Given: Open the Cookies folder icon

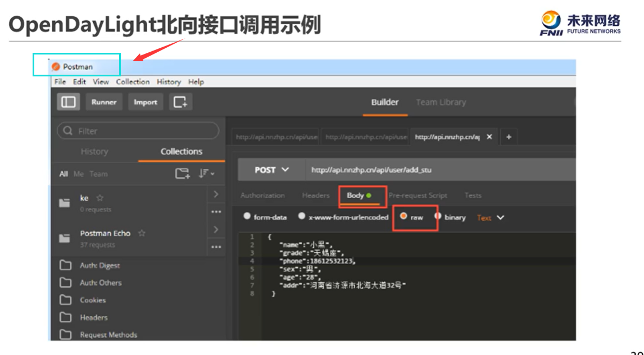Looking at the screenshot, I should click(65, 299).
